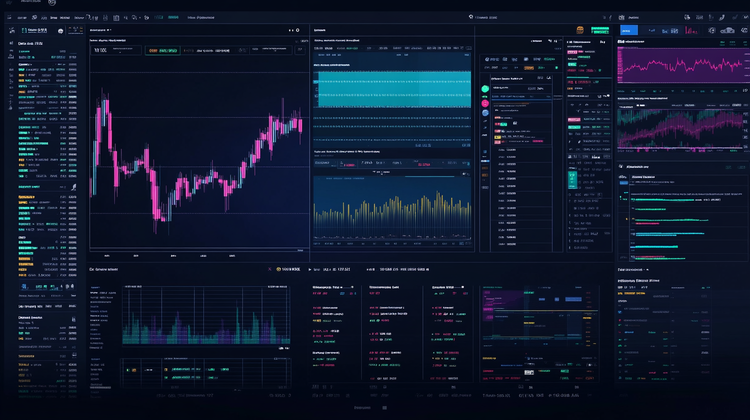
Task: Click the blue circle icon below the pink one
Action: point(484,114)
